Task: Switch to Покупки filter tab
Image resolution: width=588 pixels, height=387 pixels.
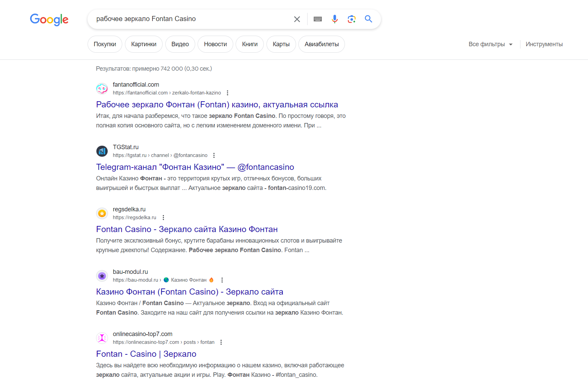Action: tap(105, 44)
